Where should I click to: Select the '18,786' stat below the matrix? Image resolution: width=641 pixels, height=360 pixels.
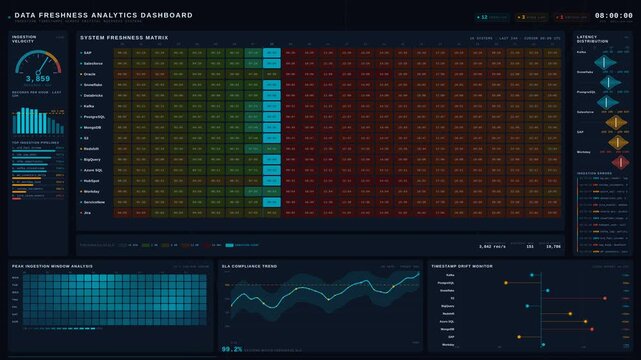[553, 246]
